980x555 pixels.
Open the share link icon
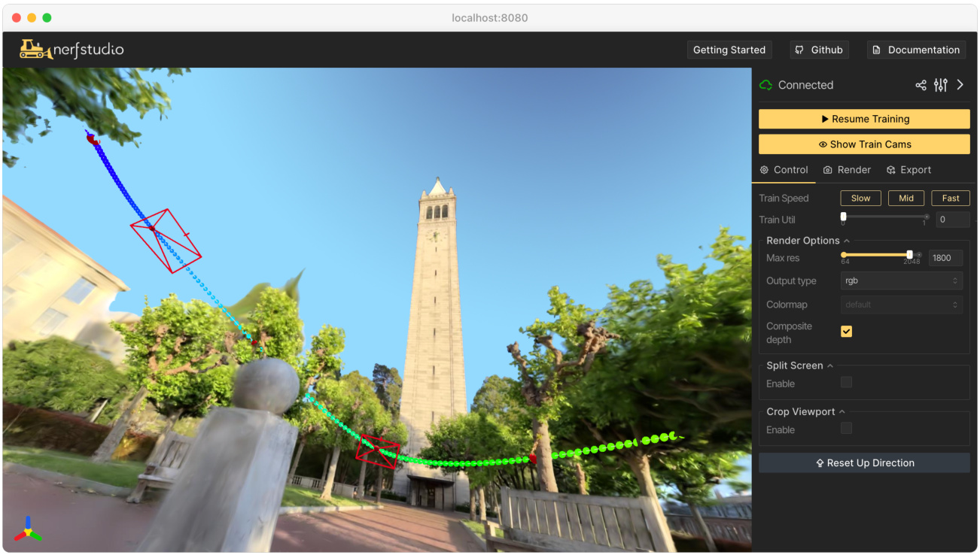tap(921, 85)
